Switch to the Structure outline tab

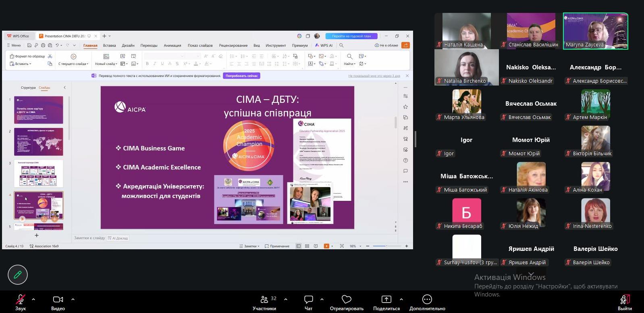[x=28, y=88]
